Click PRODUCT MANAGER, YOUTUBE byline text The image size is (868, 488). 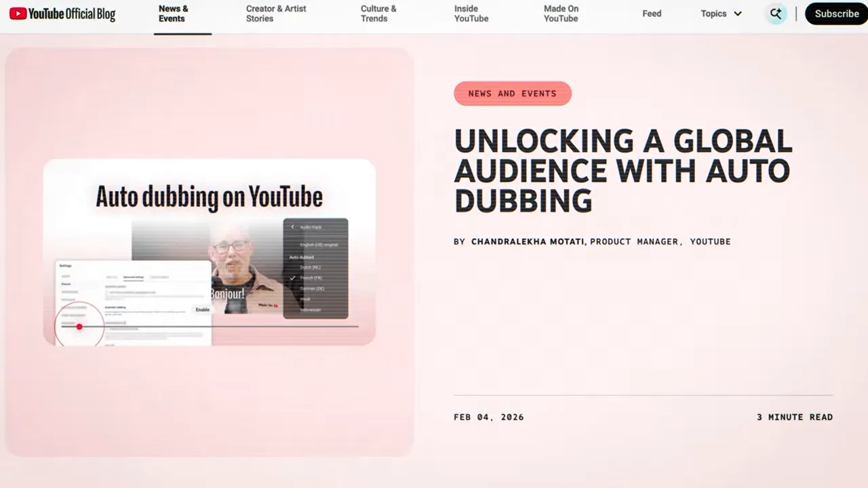660,241
